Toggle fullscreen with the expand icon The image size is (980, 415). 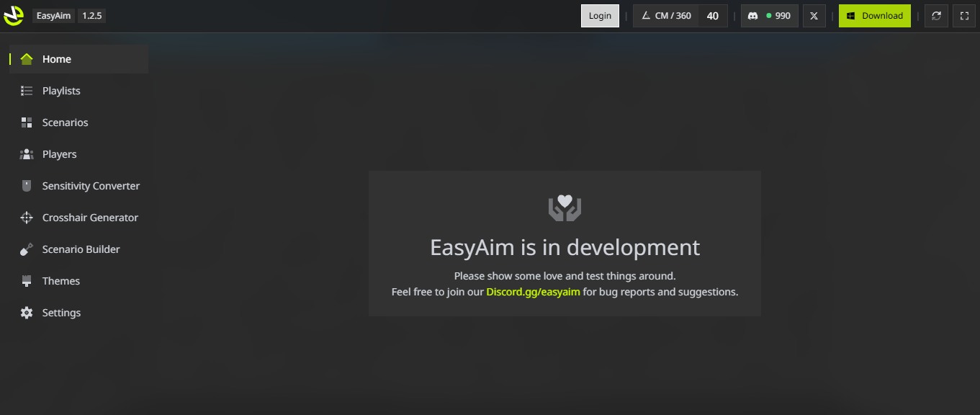pyautogui.click(x=965, y=16)
